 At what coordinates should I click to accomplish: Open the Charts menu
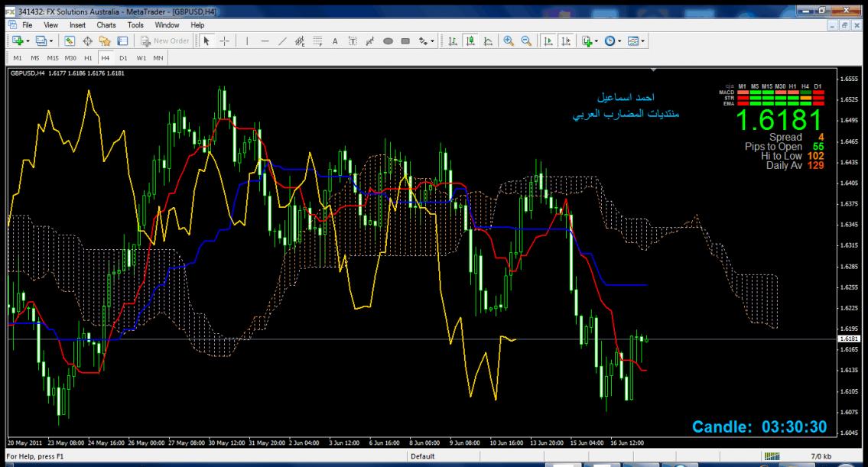tap(106, 24)
